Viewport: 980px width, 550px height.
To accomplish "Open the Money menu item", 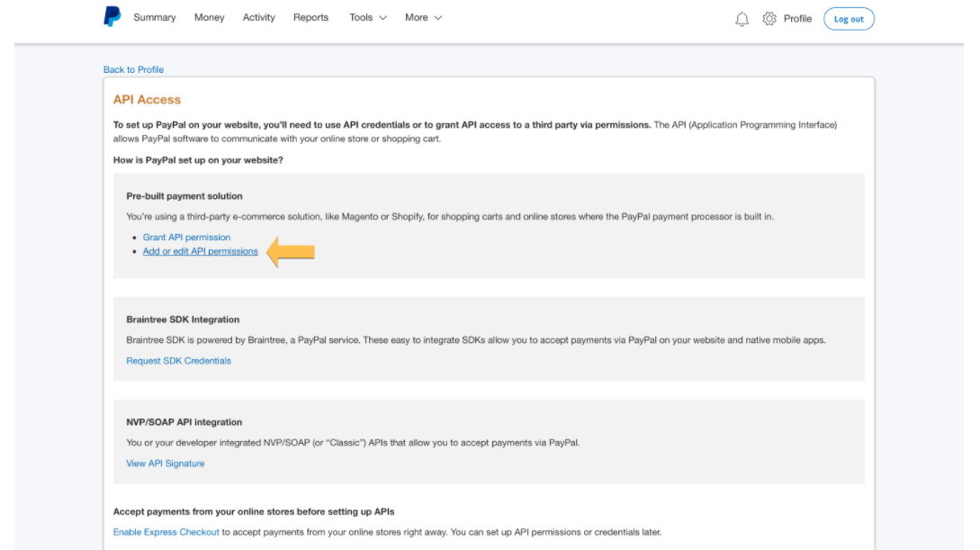I will point(209,17).
